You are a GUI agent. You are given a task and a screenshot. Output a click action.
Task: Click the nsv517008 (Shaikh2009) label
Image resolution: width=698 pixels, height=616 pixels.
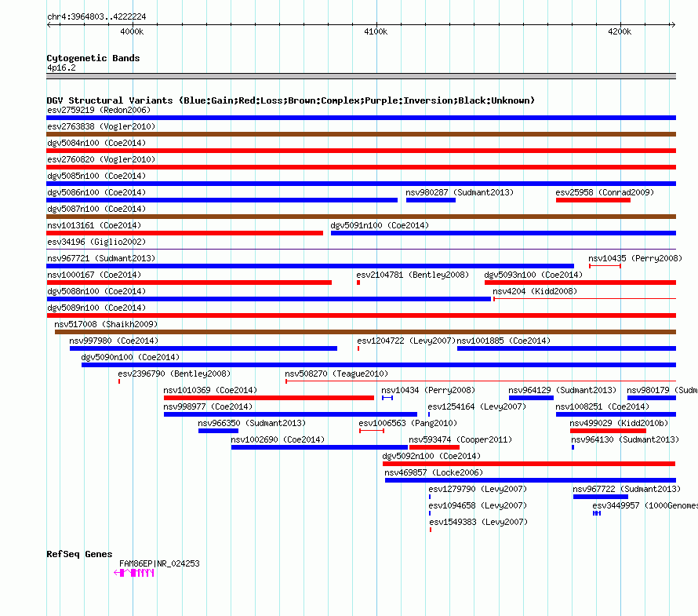click(106, 324)
